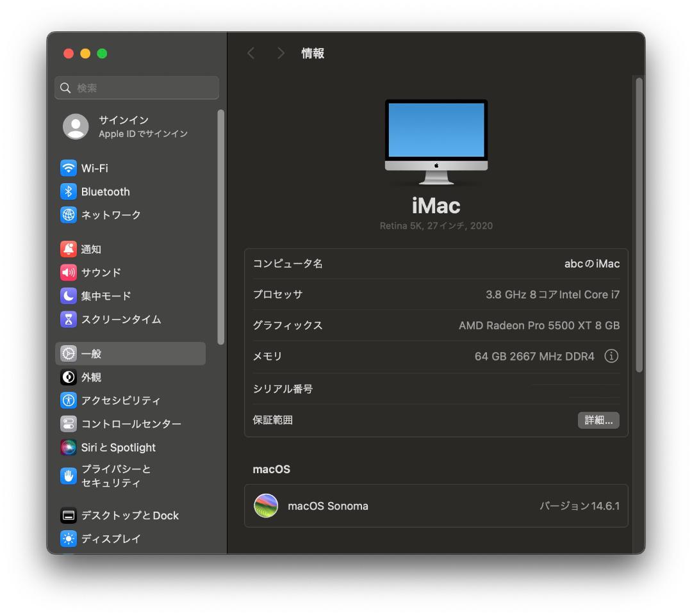The width and height of the screenshot is (692, 616).
Task: Select the macOS Sonoma version row
Action: point(436,506)
